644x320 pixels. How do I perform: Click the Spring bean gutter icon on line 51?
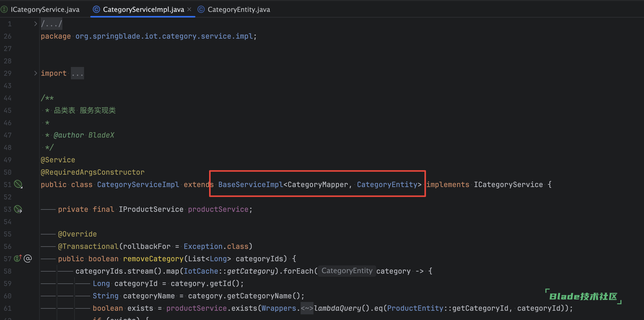pos(18,184)
